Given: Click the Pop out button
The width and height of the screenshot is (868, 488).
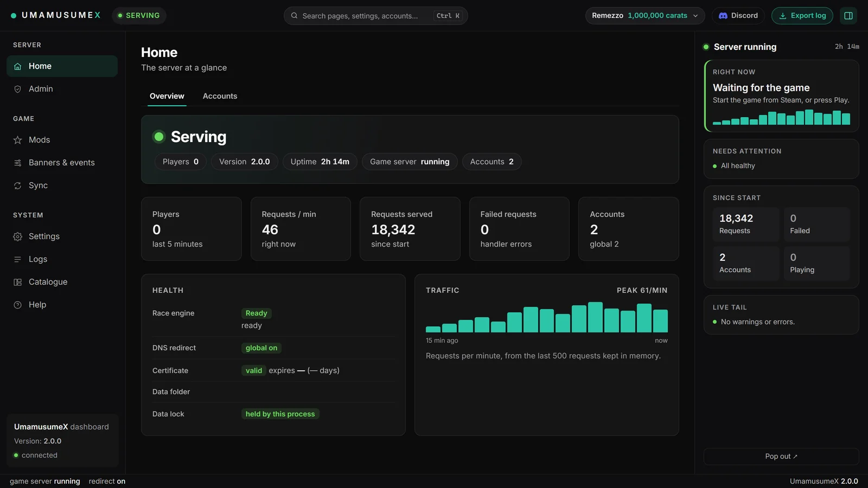Looking at the screenshot, I should (x=781, y=457).
